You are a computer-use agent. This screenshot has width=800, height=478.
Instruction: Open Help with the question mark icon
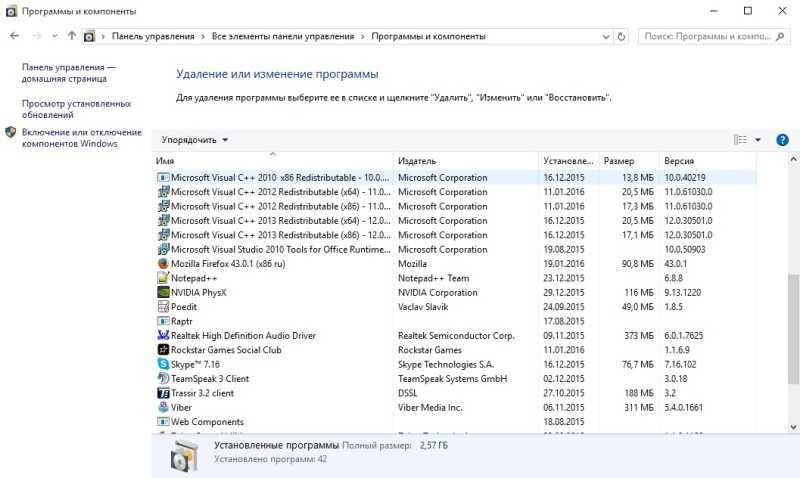(782, 140)
